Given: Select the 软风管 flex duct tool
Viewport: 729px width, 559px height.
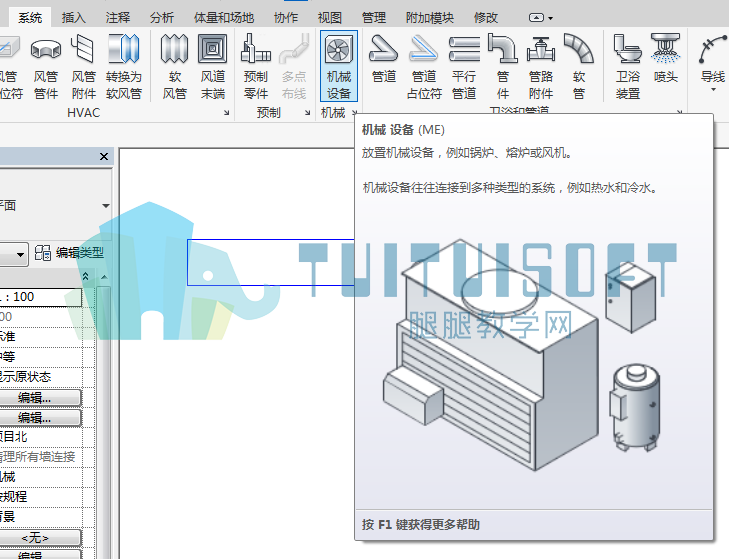Looking at the screenshot, I should click(x=174, y=67).
